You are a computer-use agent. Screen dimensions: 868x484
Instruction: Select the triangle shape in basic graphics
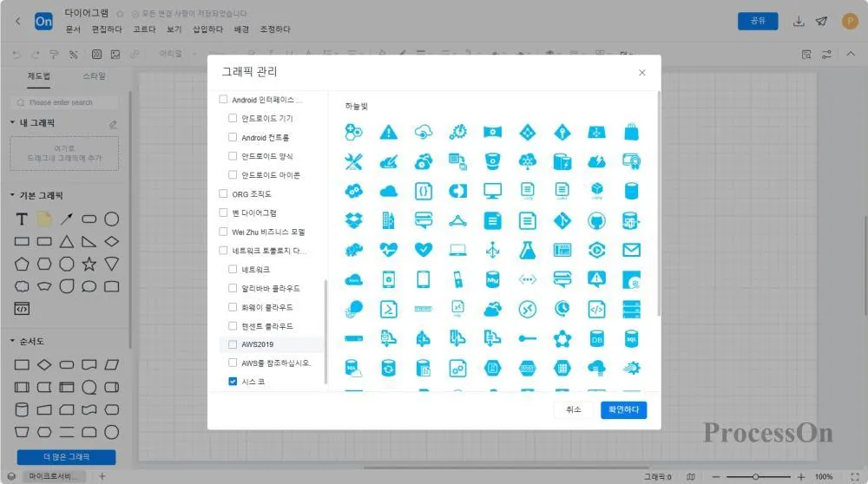click(x=67, y=242)
